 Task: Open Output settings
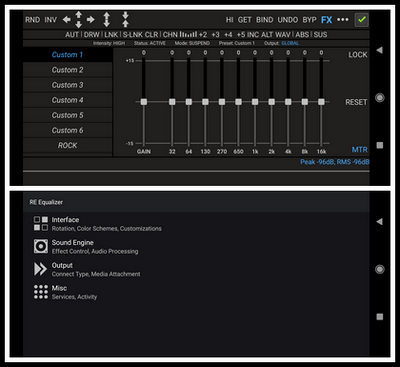click(x=196, y=269)
